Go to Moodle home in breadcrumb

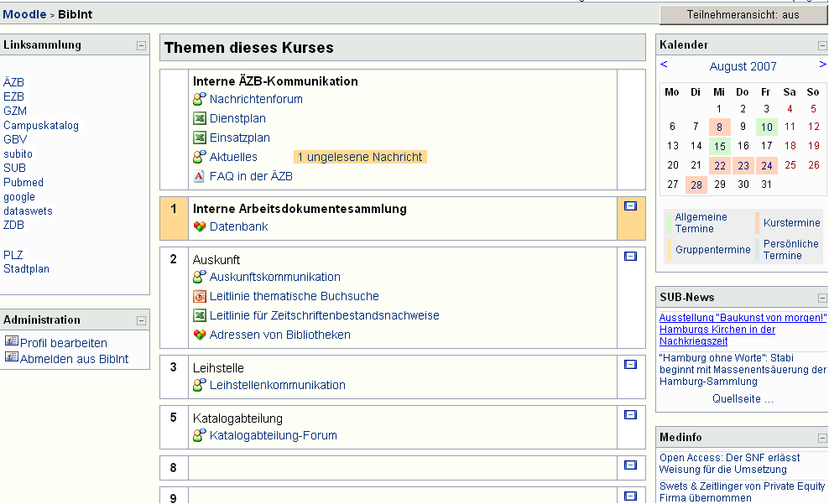tap(24, 15)
